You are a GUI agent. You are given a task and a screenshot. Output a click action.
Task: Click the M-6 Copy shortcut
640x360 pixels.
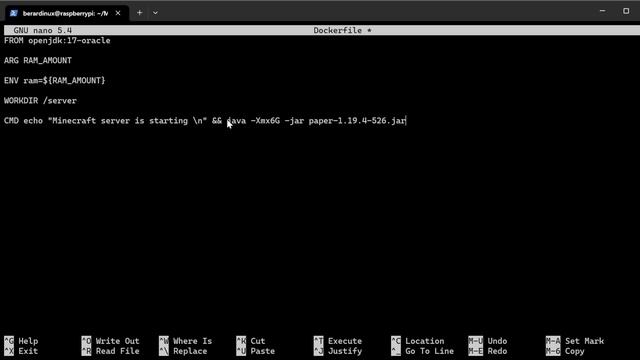pos(565,351)
